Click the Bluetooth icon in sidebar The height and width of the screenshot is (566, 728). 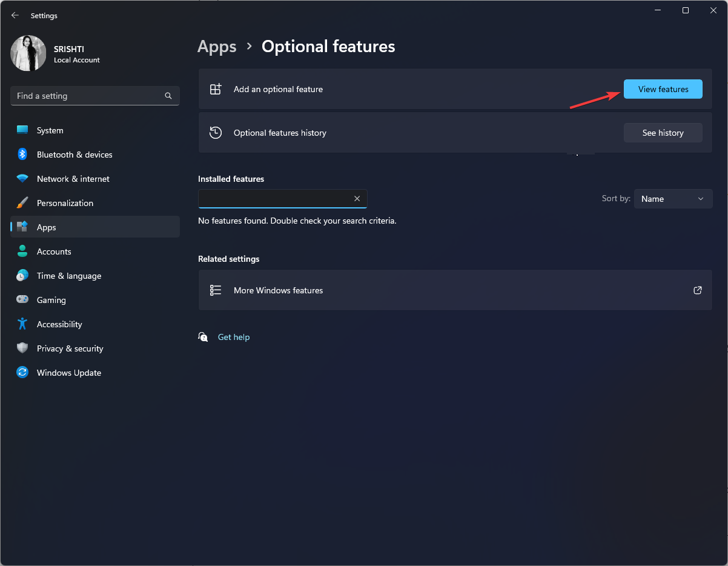tap(22, 155)
